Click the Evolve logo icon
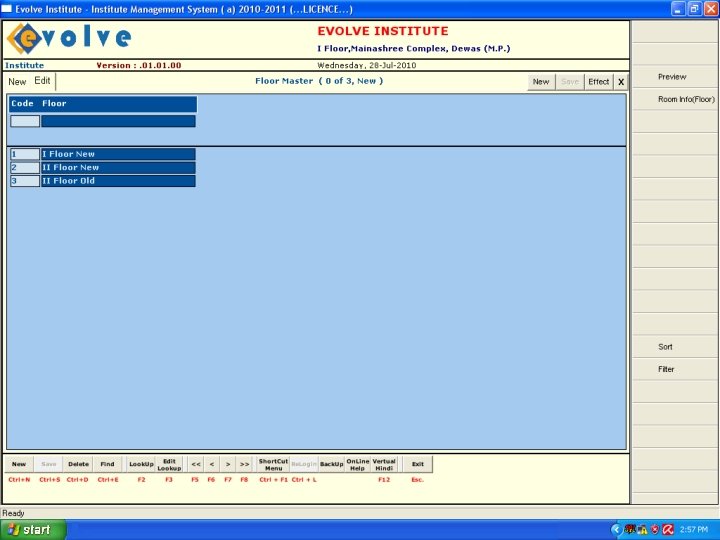The height and width of the screenshot is (540, 720). (25, 39)
